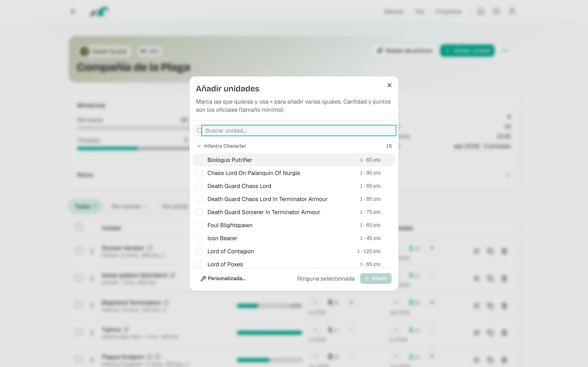588x367 pixels.
Task: Close the Añadir unidades dialog
Action: (390, 85)
